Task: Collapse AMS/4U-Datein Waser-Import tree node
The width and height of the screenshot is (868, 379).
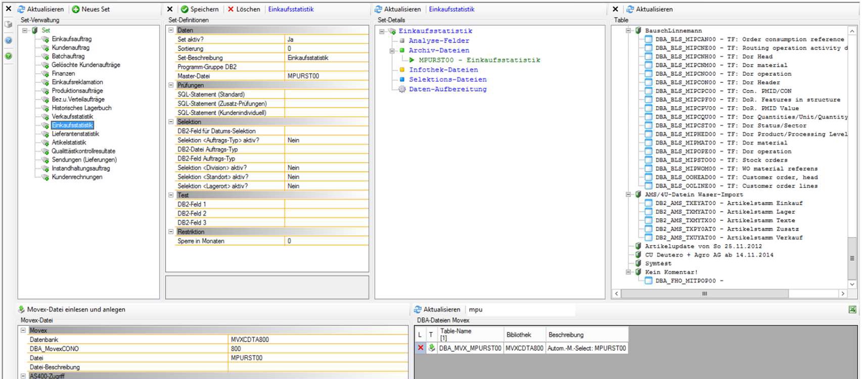Action: [x=628, y=194]
